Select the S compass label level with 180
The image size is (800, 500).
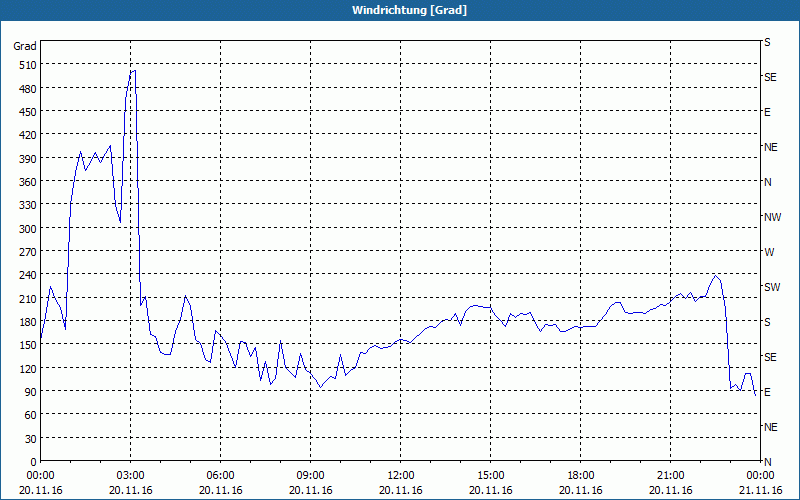(x=767, y=322)
